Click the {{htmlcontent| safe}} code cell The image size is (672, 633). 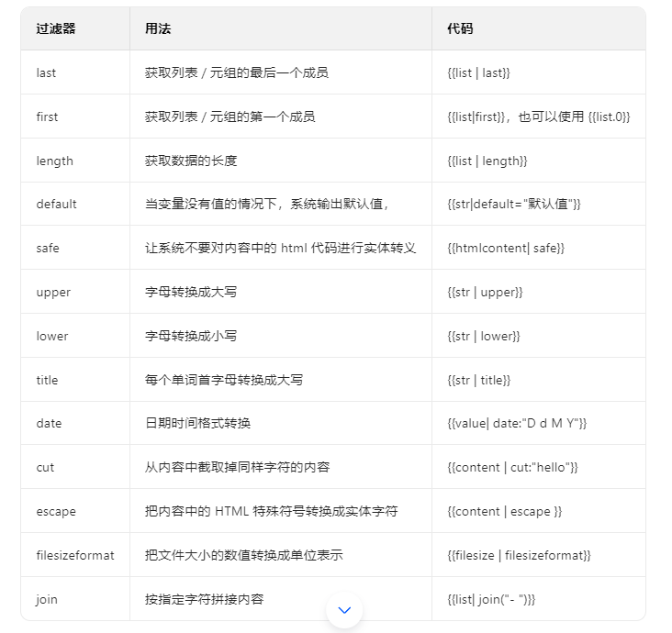[506, 248]
